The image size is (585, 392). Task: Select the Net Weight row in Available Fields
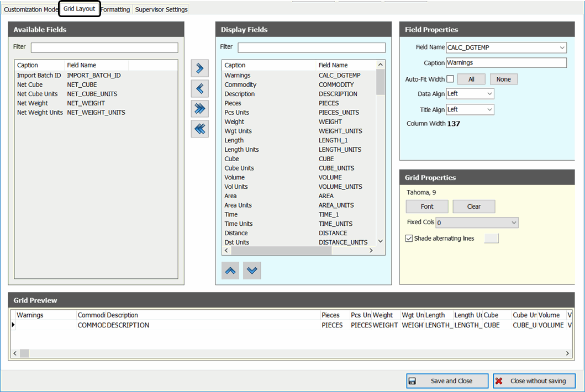coord(33,103)
